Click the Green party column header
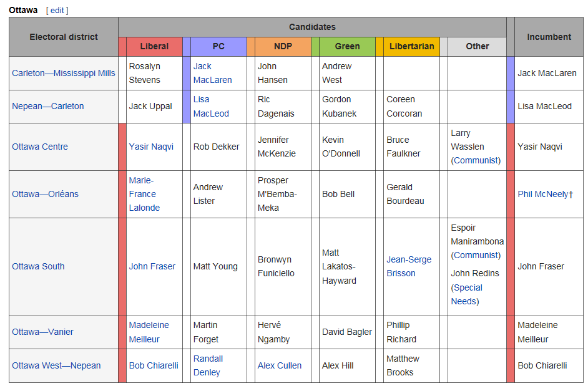 (x=347, y=46)
